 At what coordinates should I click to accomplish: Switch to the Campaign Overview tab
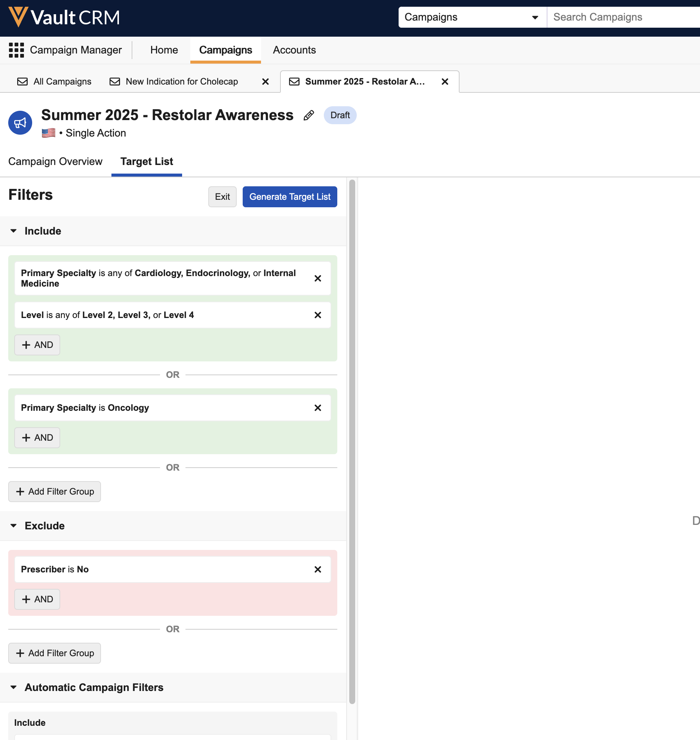pos(55,162)
